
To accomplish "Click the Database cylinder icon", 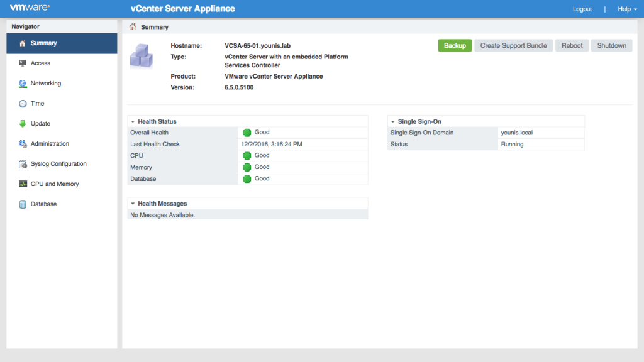I will pos(23,204).
